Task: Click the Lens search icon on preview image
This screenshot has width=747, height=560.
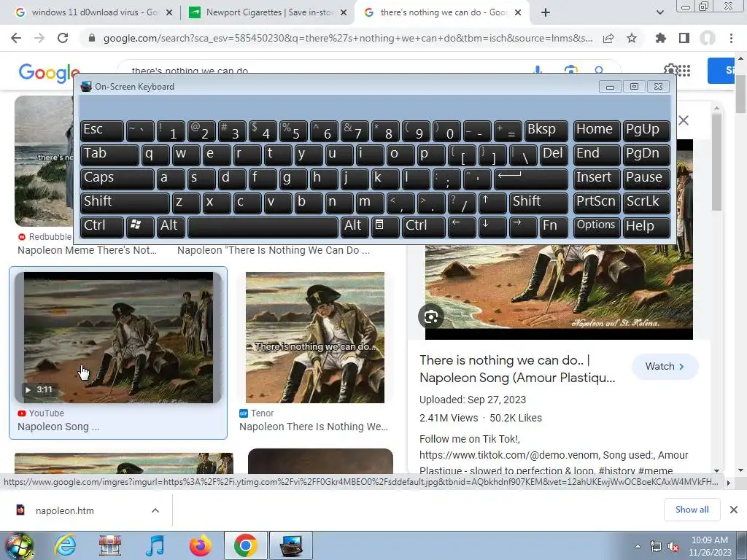Action: coord(430,316)
